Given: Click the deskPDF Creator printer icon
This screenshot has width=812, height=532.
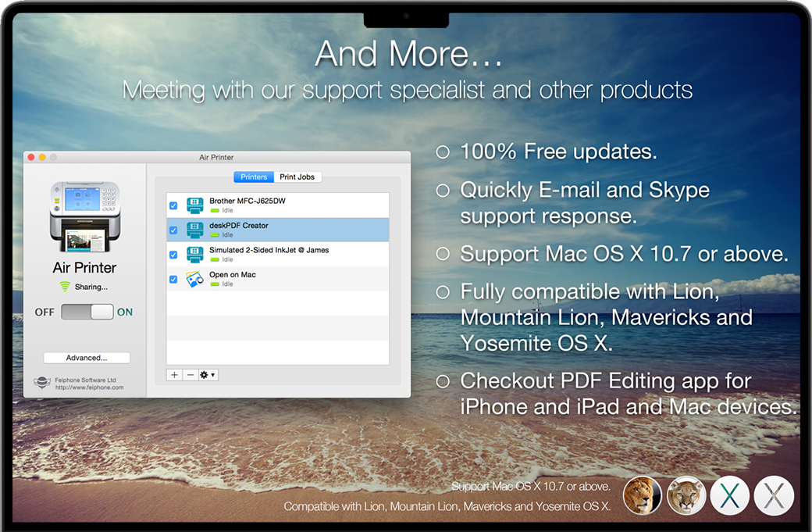Looking at the screenshot, I should click(x=194, y=230).
